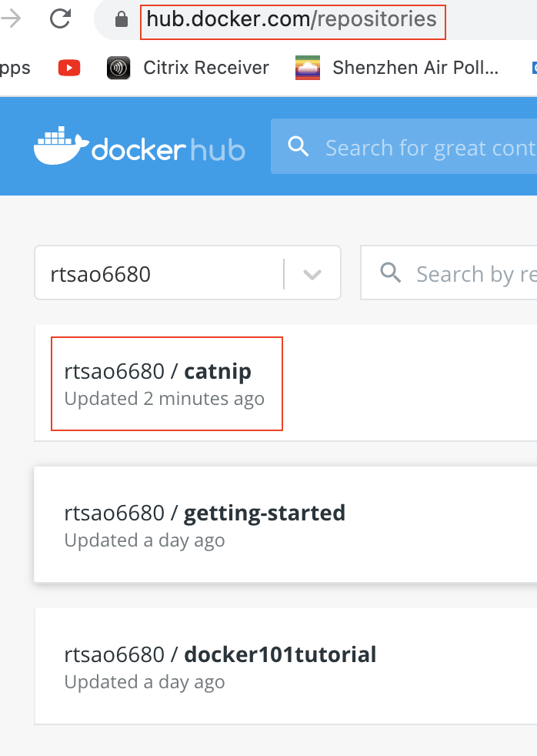Open the rtsao6680 namespace dropdown
Screen dimensions: 537x756
coord(188,273)
